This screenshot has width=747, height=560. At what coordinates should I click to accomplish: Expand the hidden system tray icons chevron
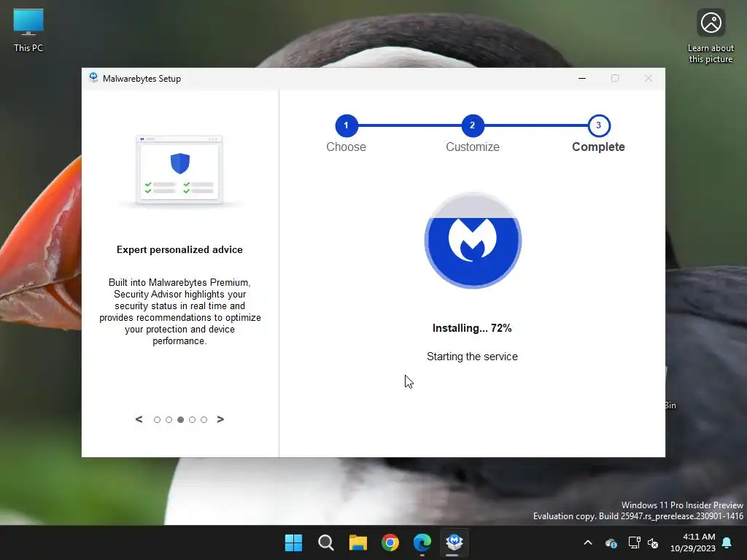(x=588, y=542)
